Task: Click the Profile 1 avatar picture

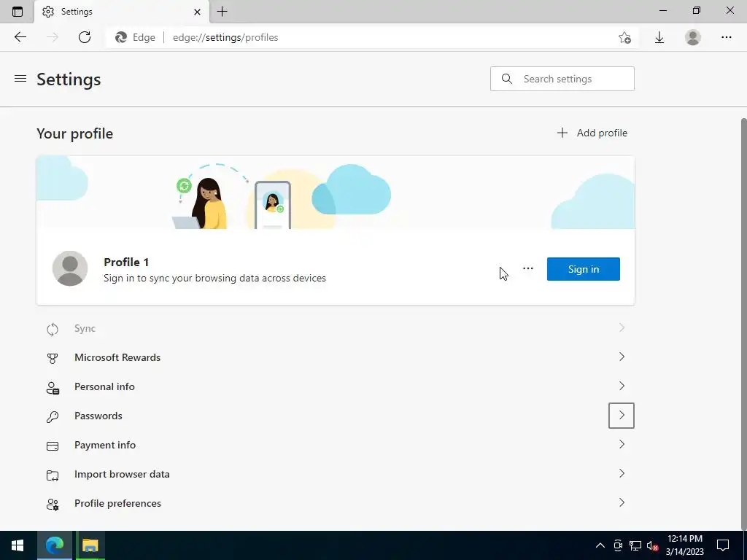Action: (70, 268)
